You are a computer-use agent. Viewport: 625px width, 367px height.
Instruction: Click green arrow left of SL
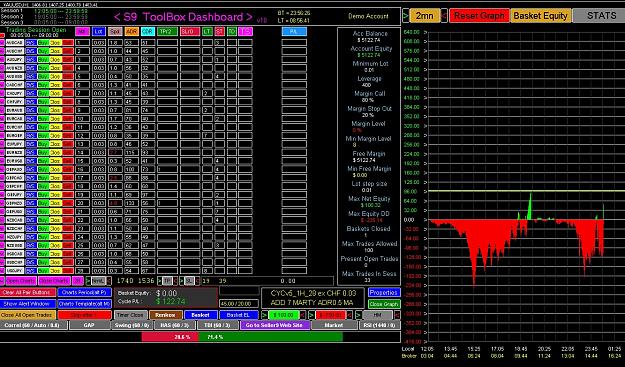pyautogui.click(x=181, y=281)
